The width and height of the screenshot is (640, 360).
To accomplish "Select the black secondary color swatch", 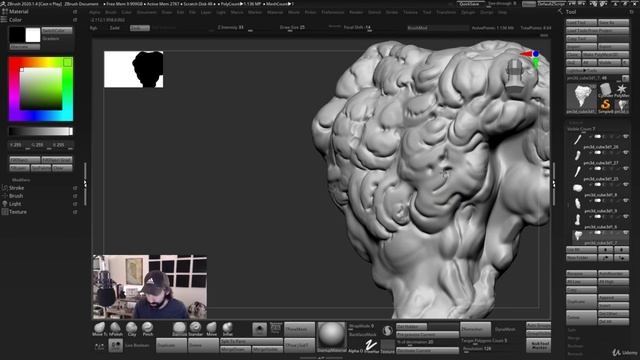I will pos(17,35).
